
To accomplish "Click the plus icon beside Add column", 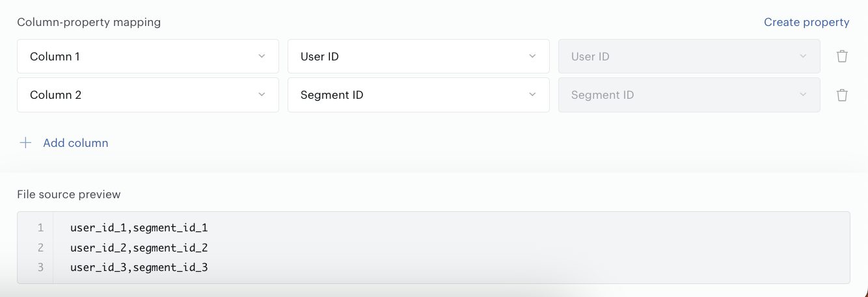I will coord(25,143).
